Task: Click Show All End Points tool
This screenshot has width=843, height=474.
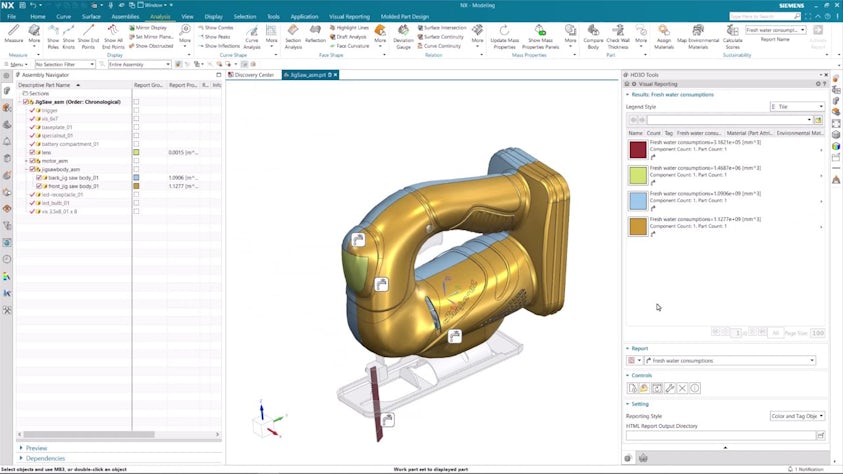Action: tap(113, 37)
